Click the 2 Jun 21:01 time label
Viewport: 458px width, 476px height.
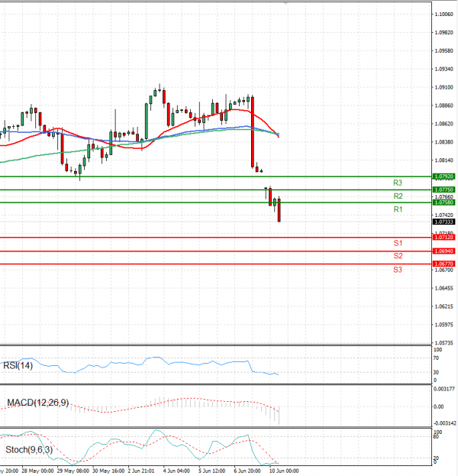coord(141,471)
